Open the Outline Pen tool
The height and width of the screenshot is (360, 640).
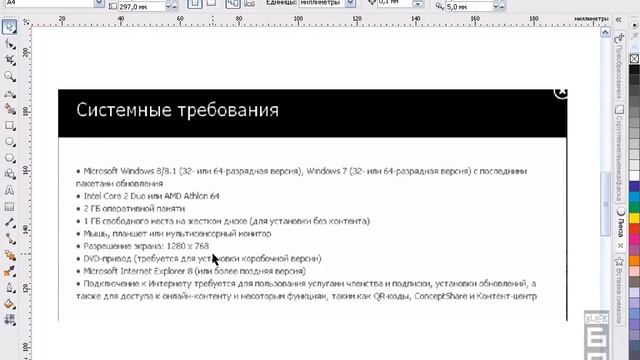pyautogui.click(x=9, y=288)
